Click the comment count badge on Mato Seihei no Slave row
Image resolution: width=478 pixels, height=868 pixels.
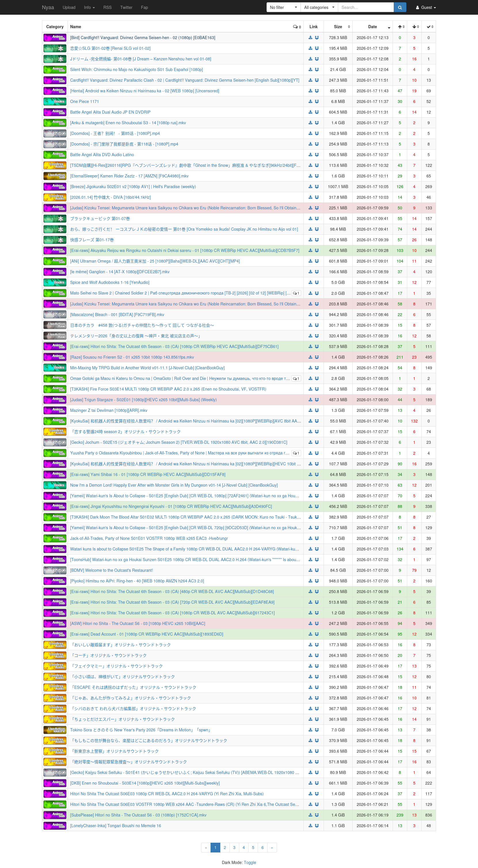coord(296,293)
